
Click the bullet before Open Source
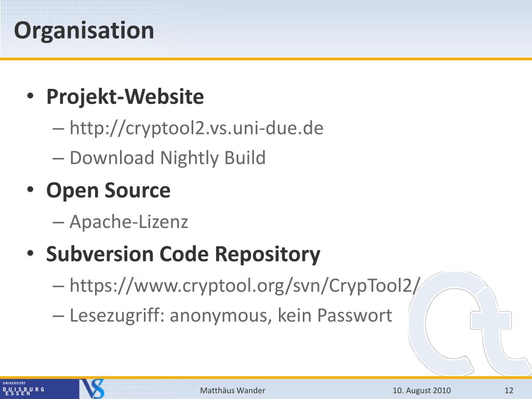tap(31, 190)
